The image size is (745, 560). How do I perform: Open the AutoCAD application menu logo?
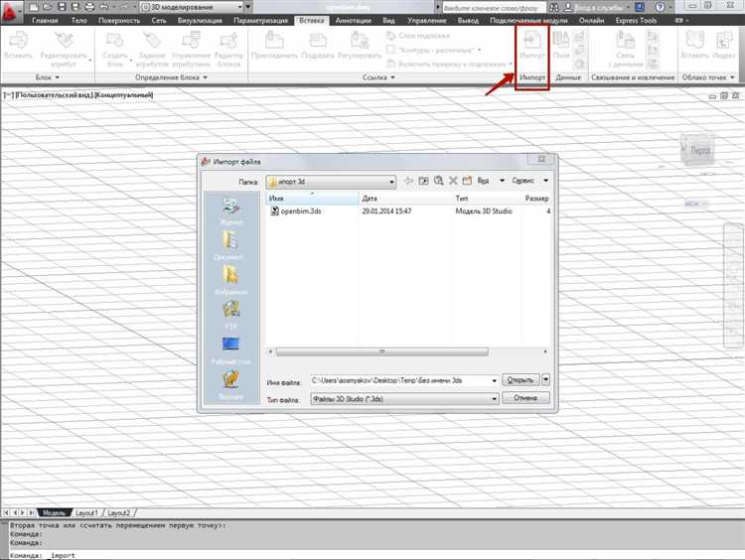10,11
